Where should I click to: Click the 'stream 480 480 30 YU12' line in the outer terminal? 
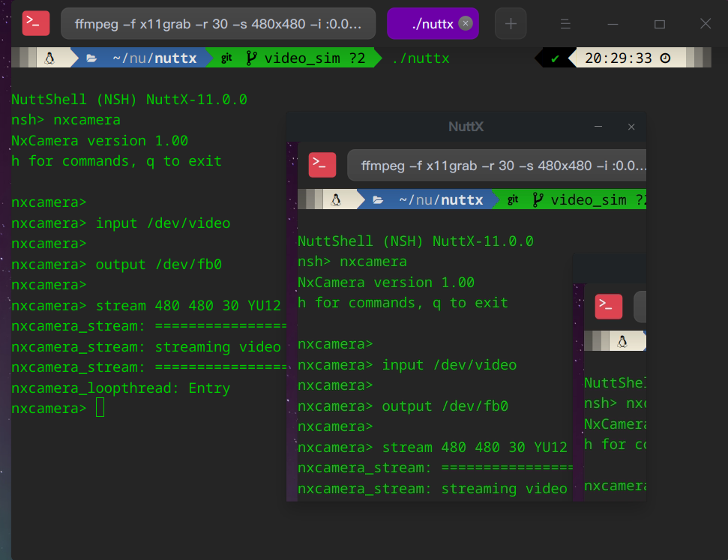tap(188, 306)
